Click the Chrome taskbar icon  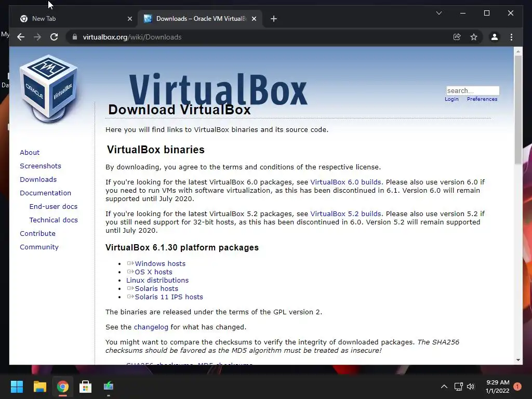tap(62, 387)
